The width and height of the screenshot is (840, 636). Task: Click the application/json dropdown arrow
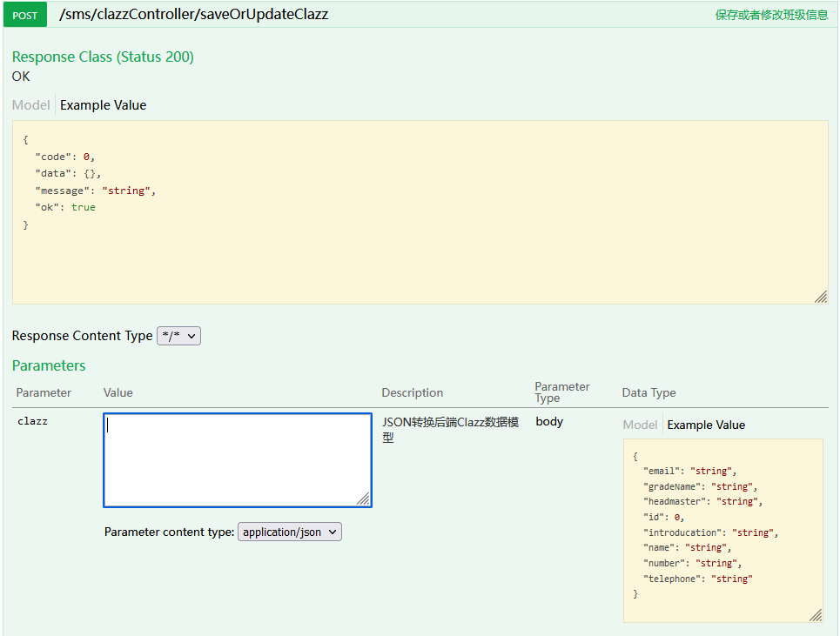coord(333,532)
